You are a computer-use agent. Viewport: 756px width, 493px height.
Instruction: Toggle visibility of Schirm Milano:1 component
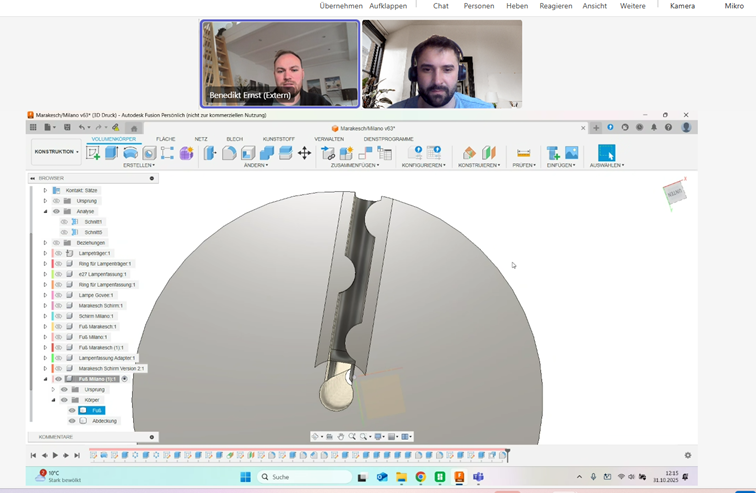pyautogui.click(x=58, y=316)
